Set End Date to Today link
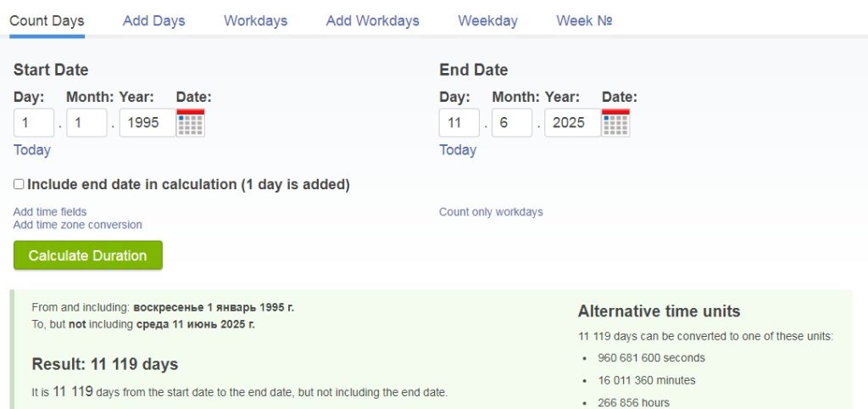 [x=458, y=150]
